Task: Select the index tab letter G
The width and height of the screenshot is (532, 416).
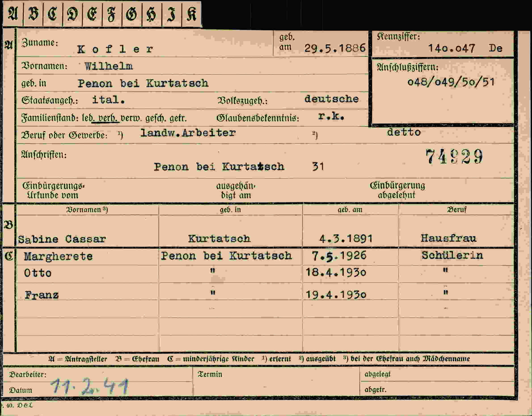Action: [132, 14]
